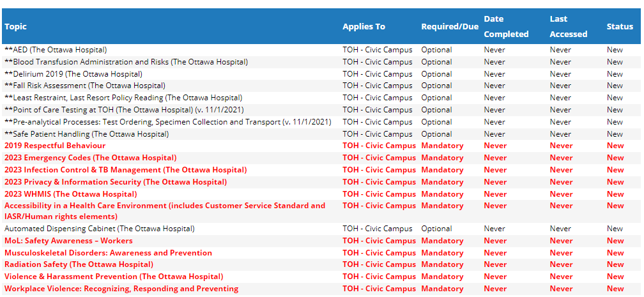Open 2023 Emergency Codes course link
644x297 pixels.
pyautogui.click(x=90, y=158)
